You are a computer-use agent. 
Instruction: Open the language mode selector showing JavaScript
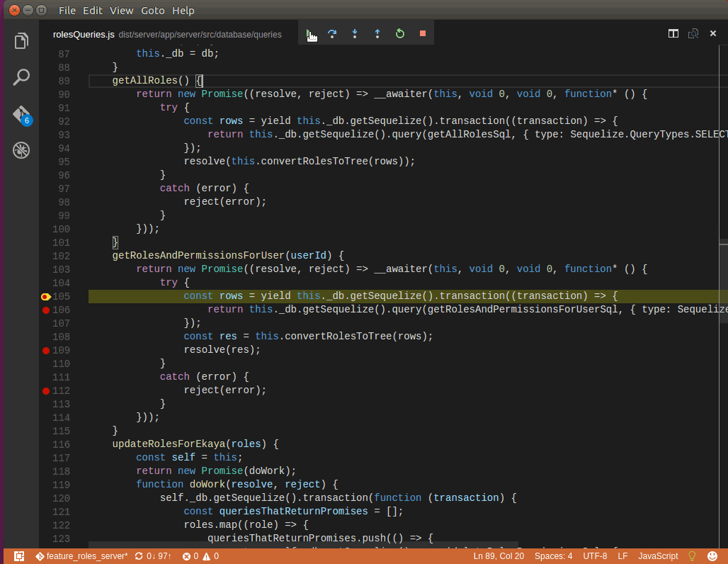(x=658, y=556)
